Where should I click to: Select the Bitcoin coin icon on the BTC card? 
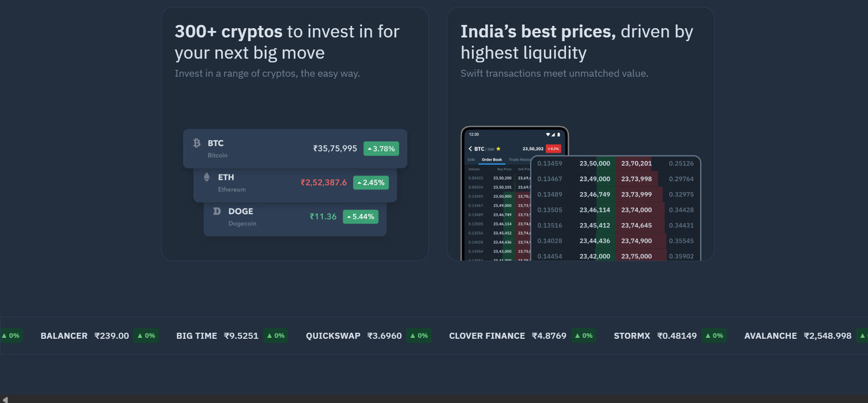[198, 143]
